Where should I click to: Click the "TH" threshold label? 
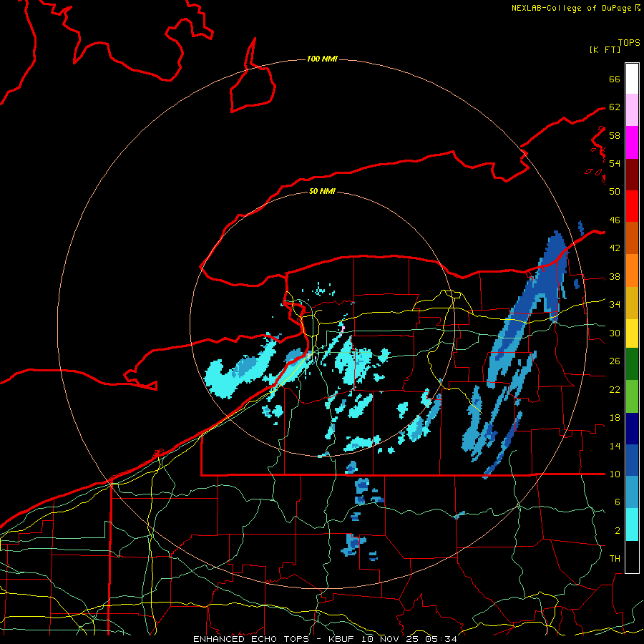click(x=615, y=559)
